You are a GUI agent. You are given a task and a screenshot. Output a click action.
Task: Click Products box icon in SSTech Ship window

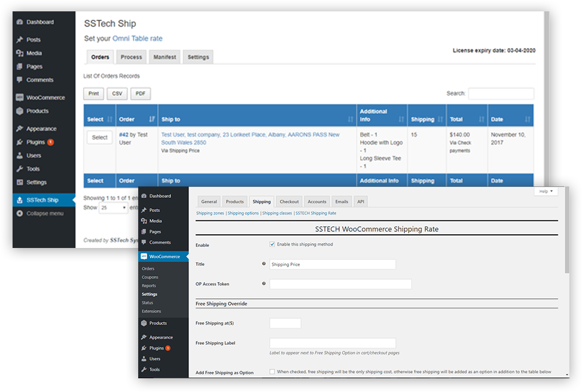20,111
